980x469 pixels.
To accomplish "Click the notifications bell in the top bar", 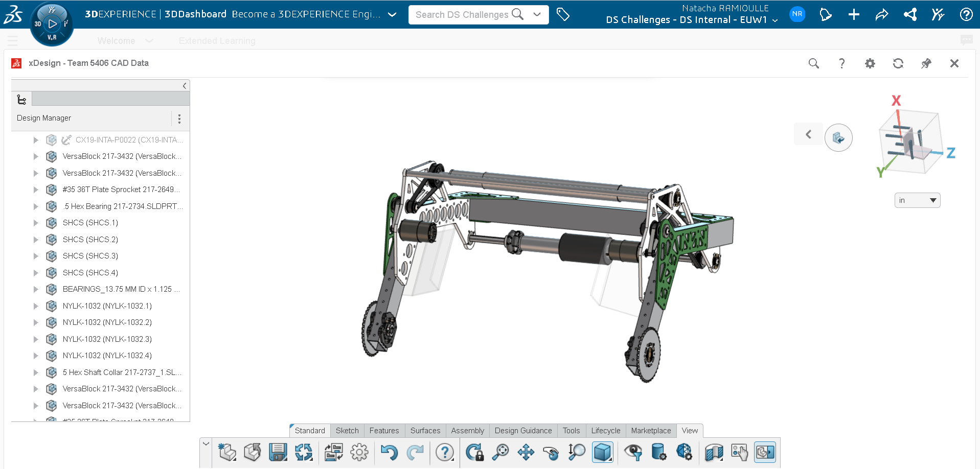I will pyautogui.click(x=825, y=14).
